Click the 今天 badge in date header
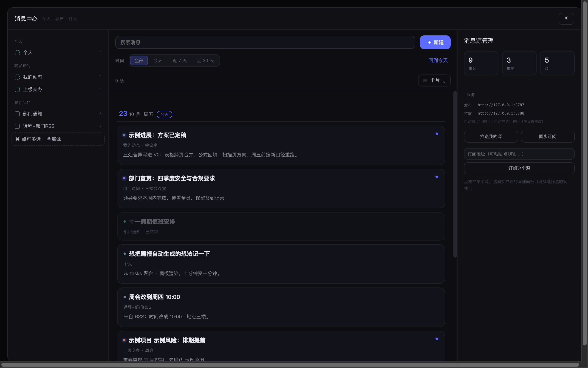Screen dimensions: 588x368 (164, 114)
